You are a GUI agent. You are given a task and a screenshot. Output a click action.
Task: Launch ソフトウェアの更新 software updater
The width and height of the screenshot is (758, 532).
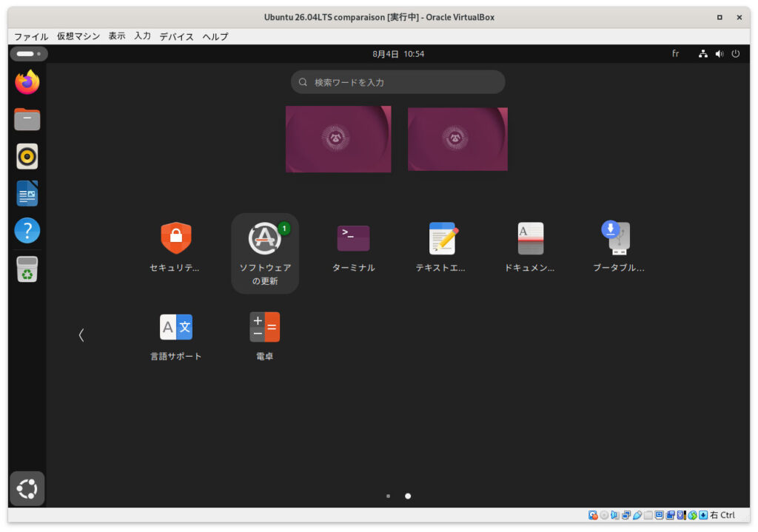point(265,253)
